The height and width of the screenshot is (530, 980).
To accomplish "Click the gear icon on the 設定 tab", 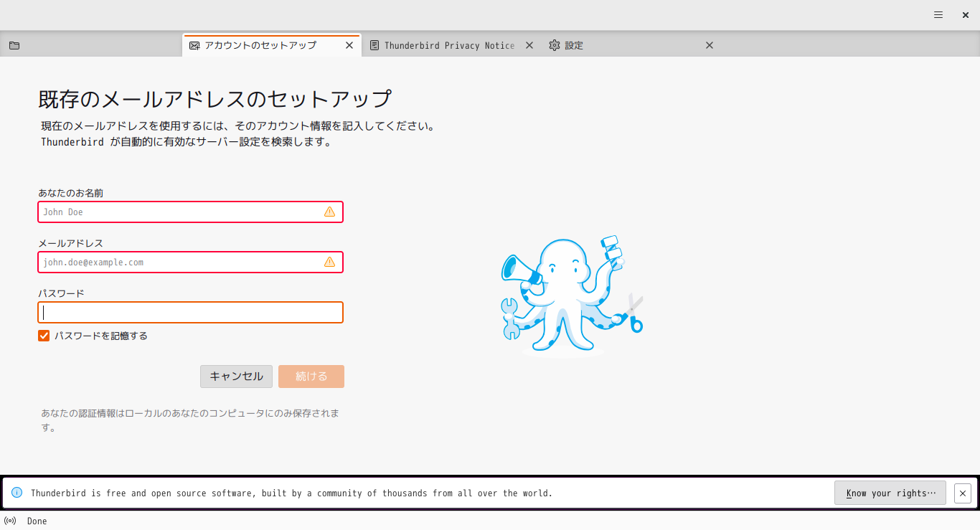I will coord(554,44).
